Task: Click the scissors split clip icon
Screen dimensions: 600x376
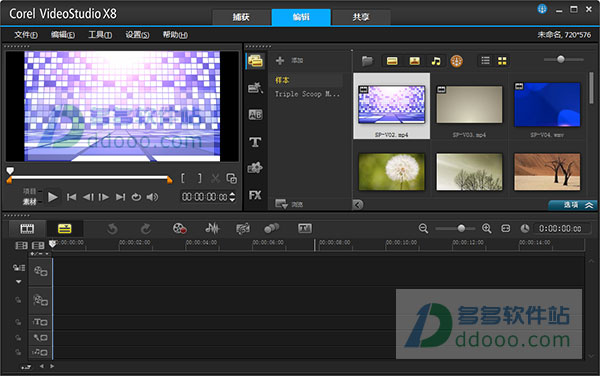Action: pos(215,178)
